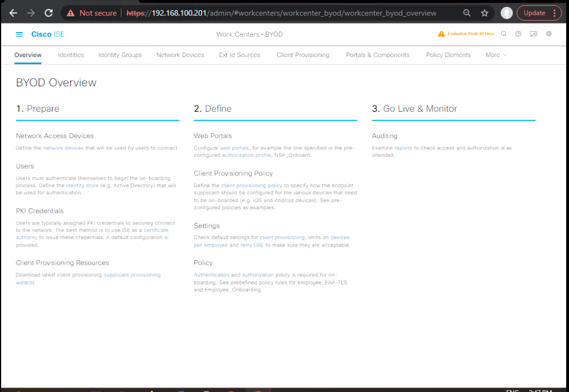Follow the 'devices per employee' link
This screenshot has height=392, width=569.
click(272, 241)
